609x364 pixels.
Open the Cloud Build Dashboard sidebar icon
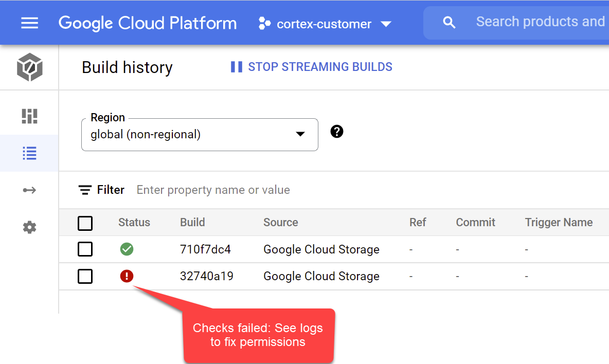[29, 116]
